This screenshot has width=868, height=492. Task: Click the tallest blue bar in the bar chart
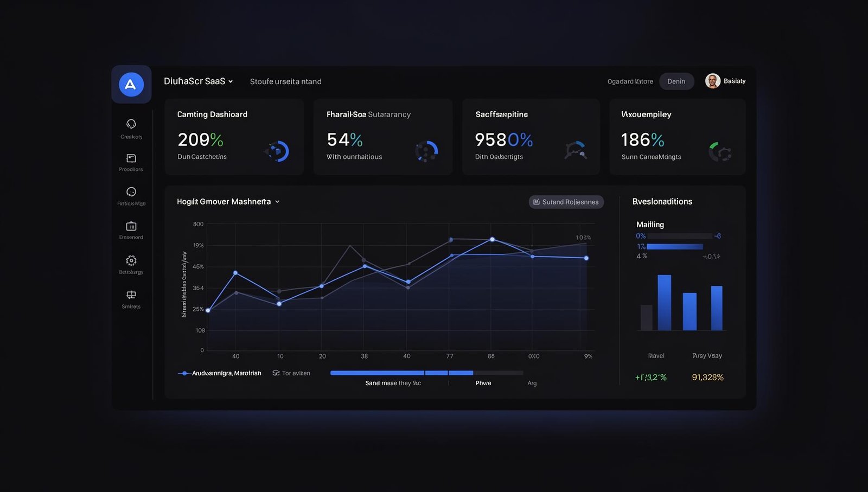[665, 303]
